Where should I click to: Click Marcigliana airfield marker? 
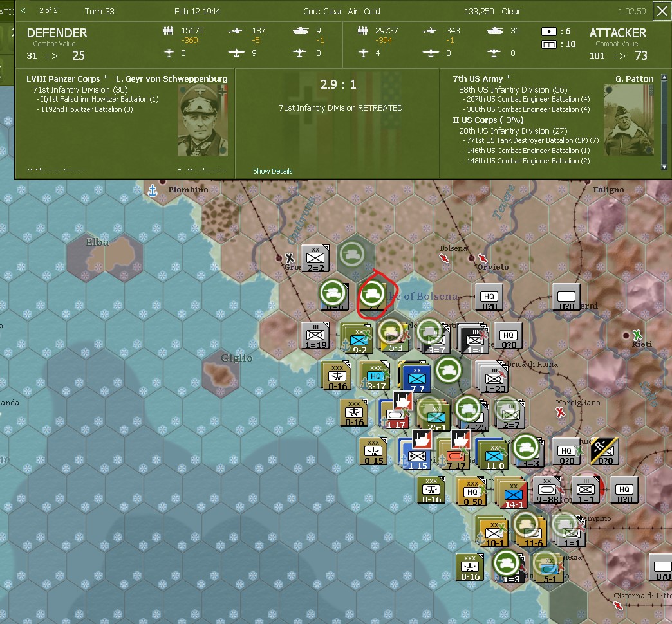(560, 412)
